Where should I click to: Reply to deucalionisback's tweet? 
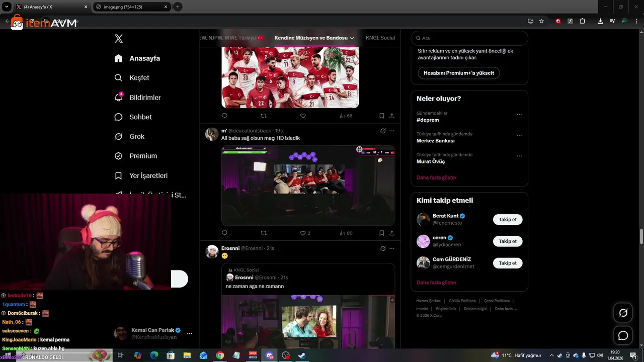pyautogui.click(x=224, y=233)
